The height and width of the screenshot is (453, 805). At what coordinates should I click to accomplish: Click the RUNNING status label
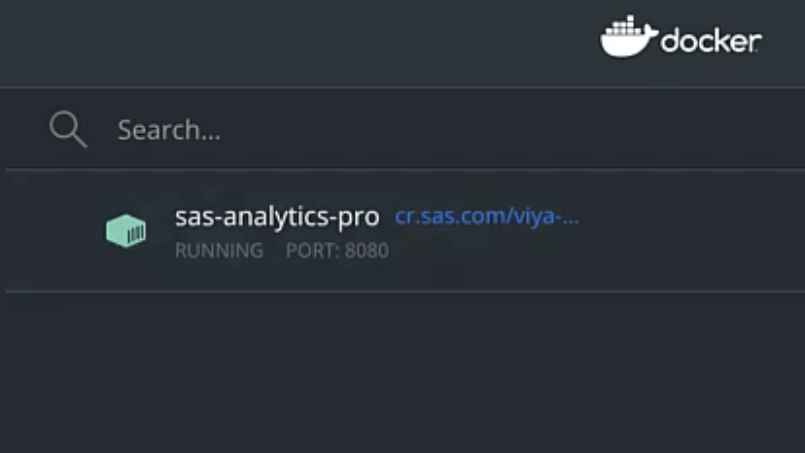click(x=219, y=250)
